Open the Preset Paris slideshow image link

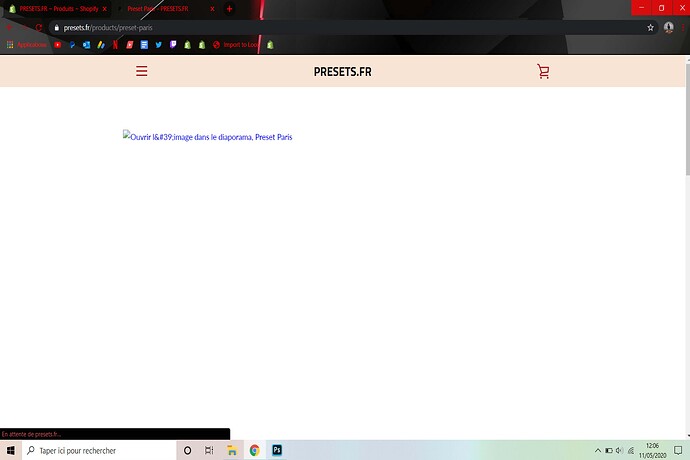click(207, 136)
